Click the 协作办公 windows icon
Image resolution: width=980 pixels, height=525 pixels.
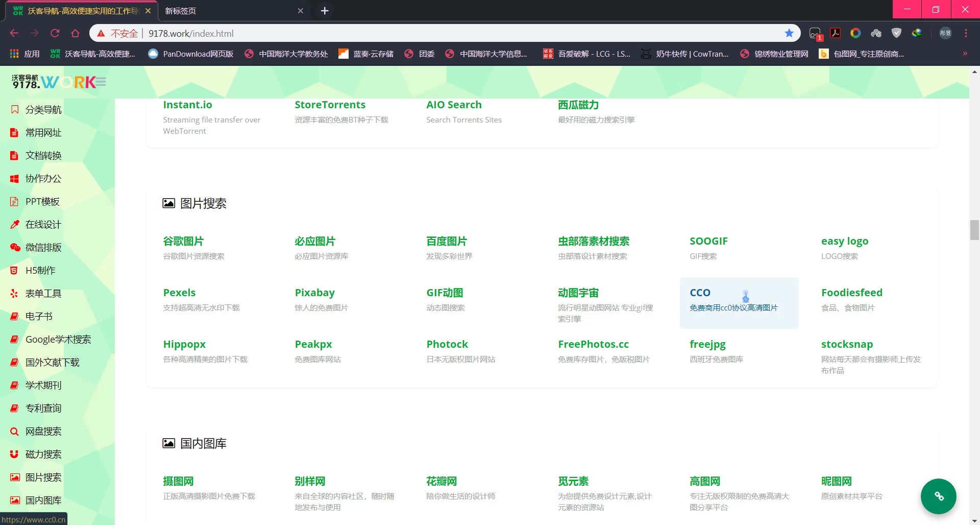(x=15, y=178)
